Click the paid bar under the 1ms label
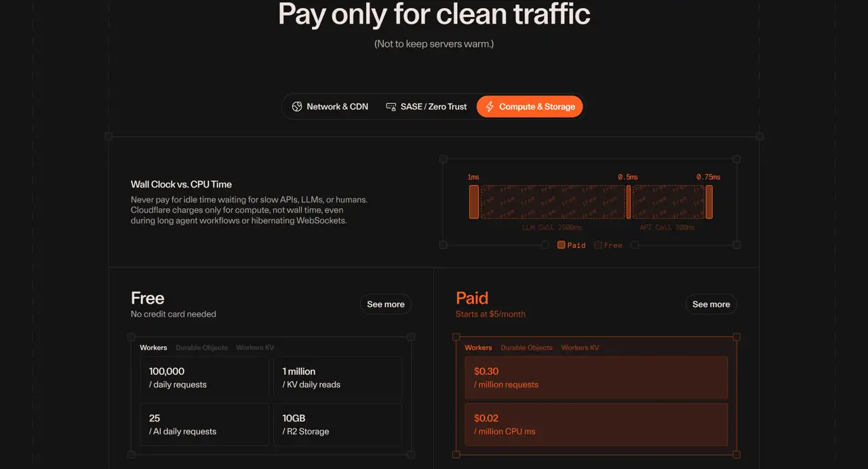The image size is (868, 469). point(474,202)
